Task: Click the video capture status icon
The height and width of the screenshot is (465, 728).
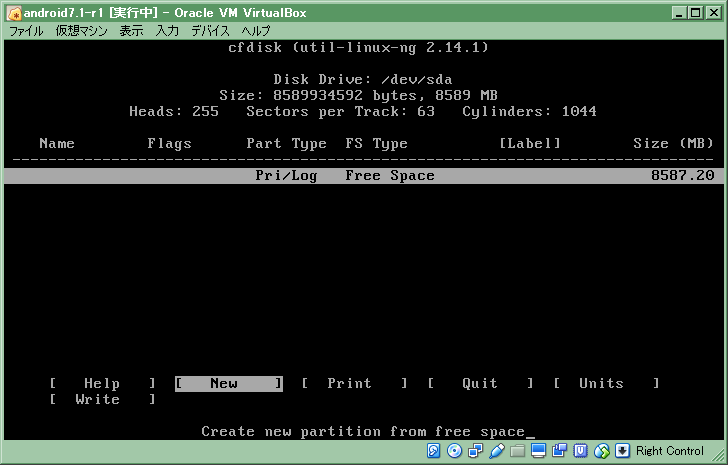Action: tap(559, 451)
